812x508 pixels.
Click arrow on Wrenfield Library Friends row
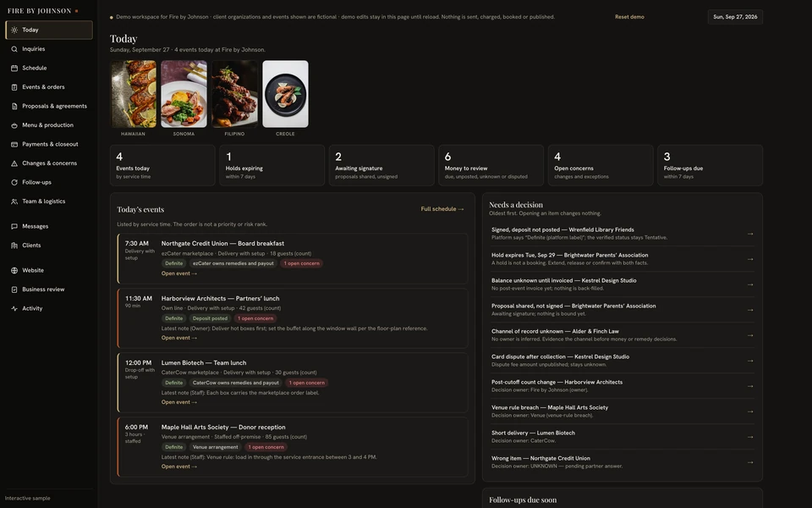point(750,234)
